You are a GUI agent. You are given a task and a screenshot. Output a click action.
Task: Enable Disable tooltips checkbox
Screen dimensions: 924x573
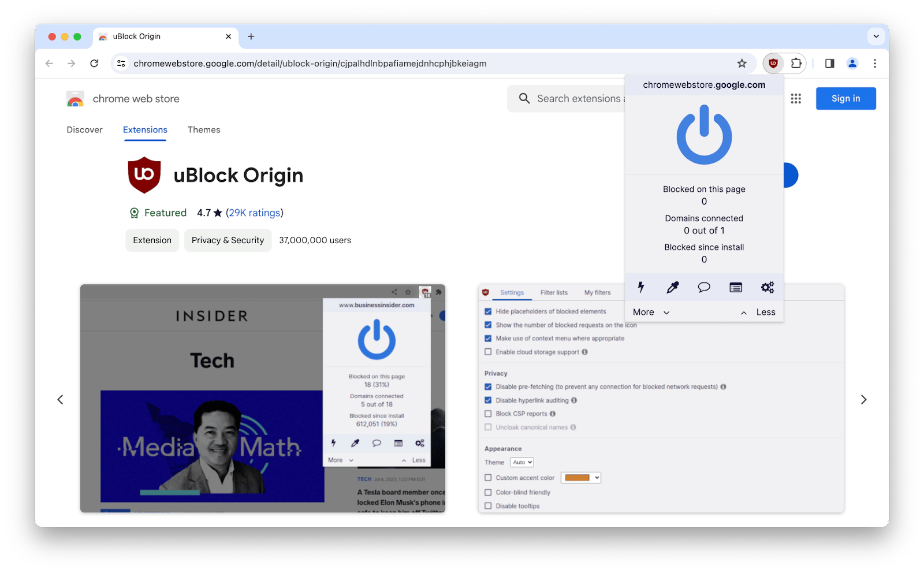click(488, 506)
